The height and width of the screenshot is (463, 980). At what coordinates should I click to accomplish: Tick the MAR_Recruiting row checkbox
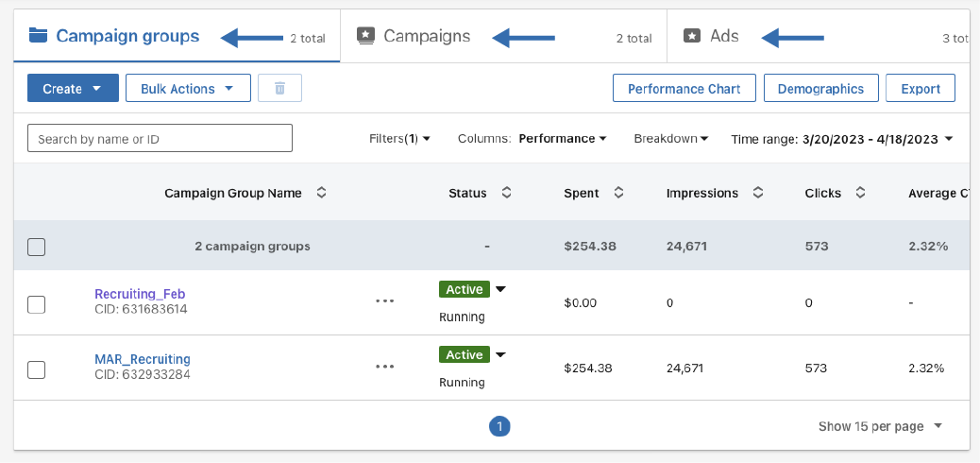pyautogui.click(x=36, y=369)
